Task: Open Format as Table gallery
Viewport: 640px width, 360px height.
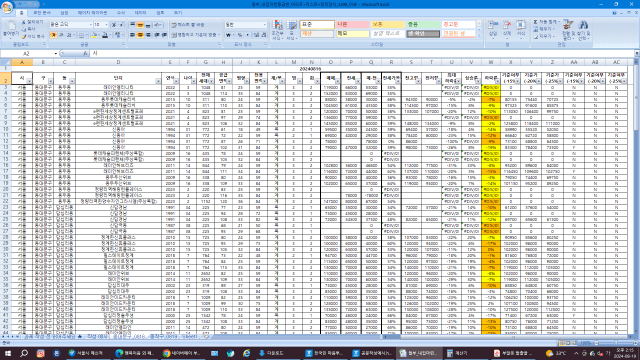Action: (291, 30)
